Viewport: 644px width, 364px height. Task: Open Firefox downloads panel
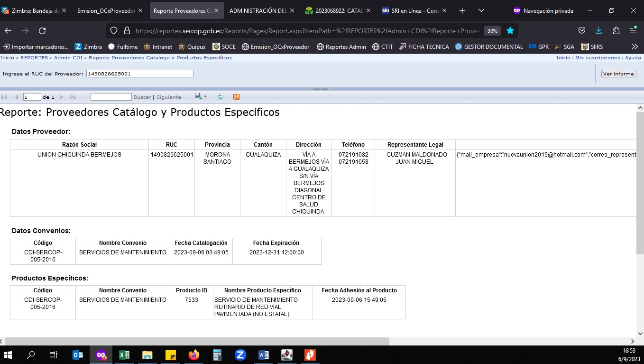[599, 30]
